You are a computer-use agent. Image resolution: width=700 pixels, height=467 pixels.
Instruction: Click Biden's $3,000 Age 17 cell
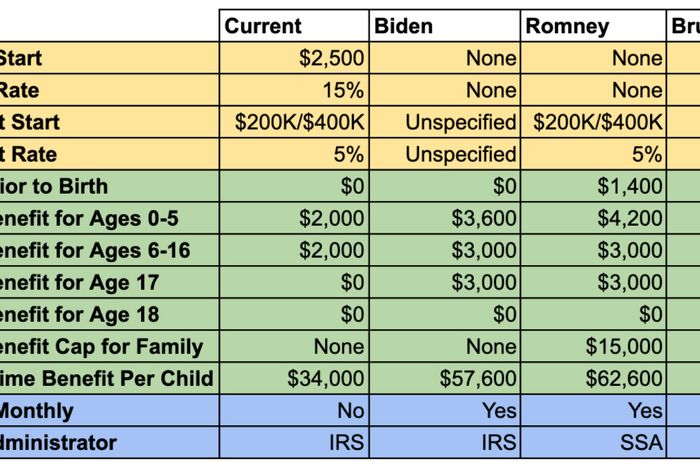coord(444,282)
